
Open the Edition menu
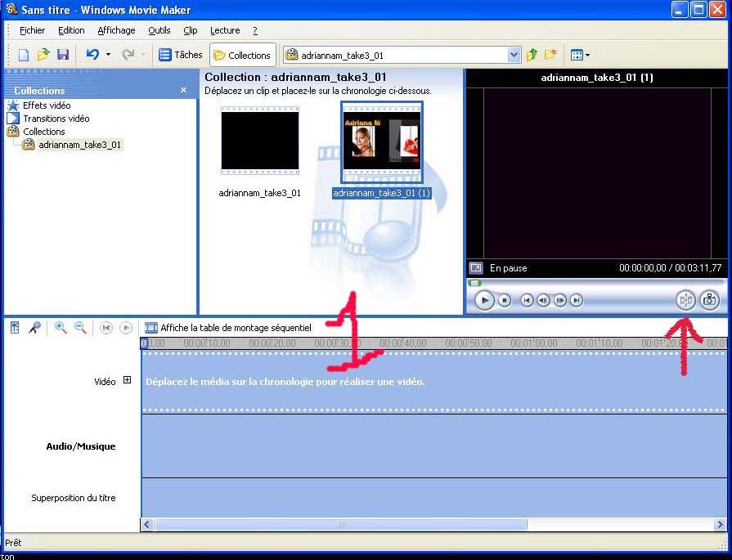[x=71, y=30]
